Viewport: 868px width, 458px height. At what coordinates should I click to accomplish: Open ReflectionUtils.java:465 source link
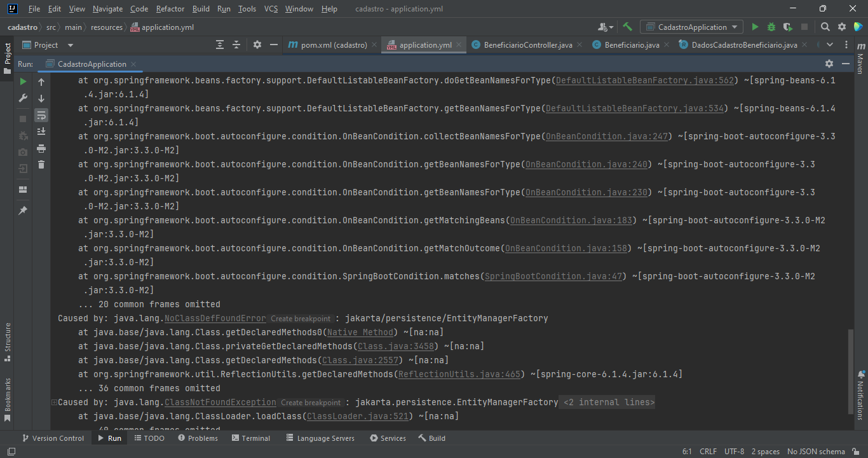click(459, 374)
